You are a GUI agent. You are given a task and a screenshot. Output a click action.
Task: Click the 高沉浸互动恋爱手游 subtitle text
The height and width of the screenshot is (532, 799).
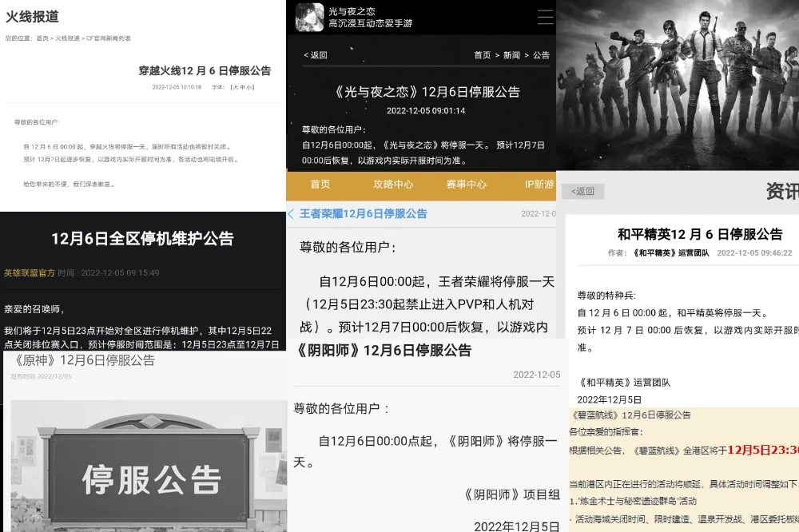point(371,23)
